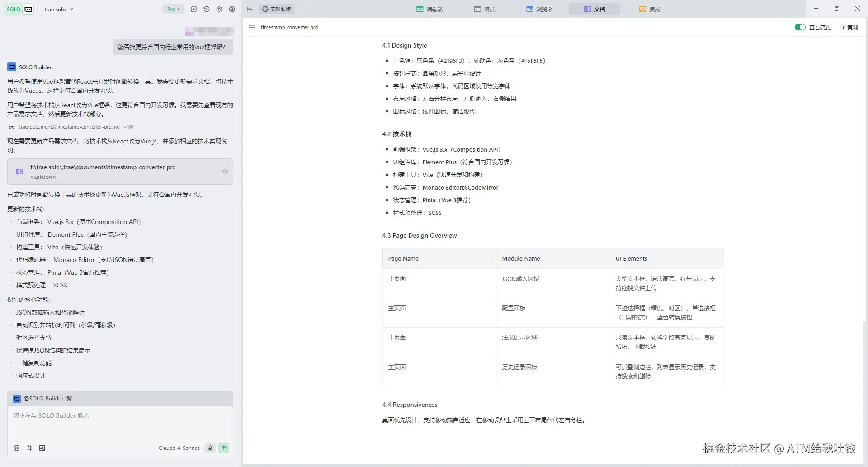The image size is (868, 467).
Task: Click the timestamp-converter-prd document title
Action: [x=289, y=27]
